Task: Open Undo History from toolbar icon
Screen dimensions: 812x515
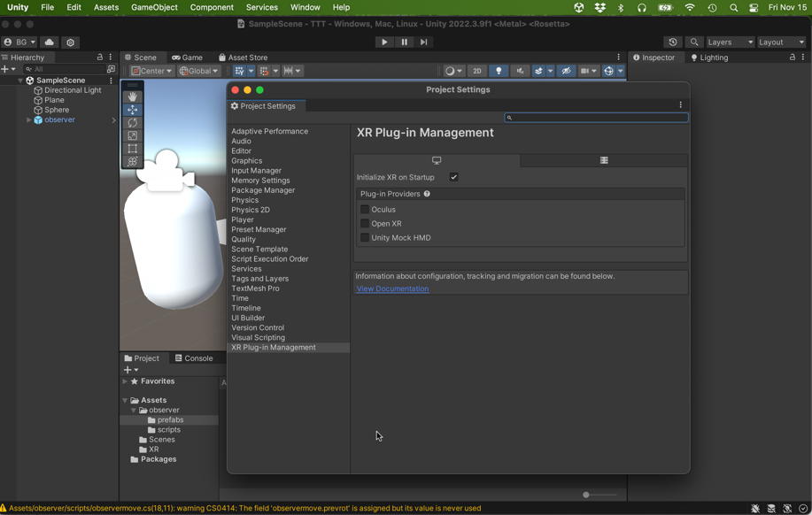Action: [673, 42]
